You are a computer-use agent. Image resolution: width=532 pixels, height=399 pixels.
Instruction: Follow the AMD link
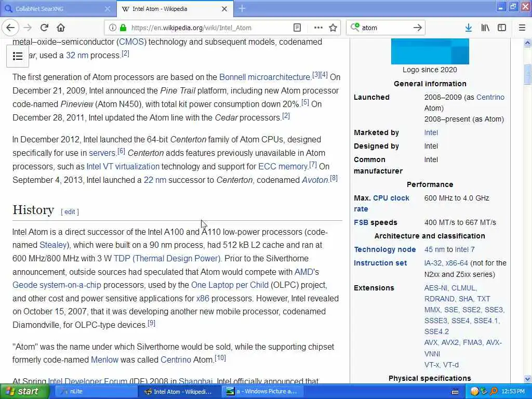pyautogui.click(x=303, y=272)
